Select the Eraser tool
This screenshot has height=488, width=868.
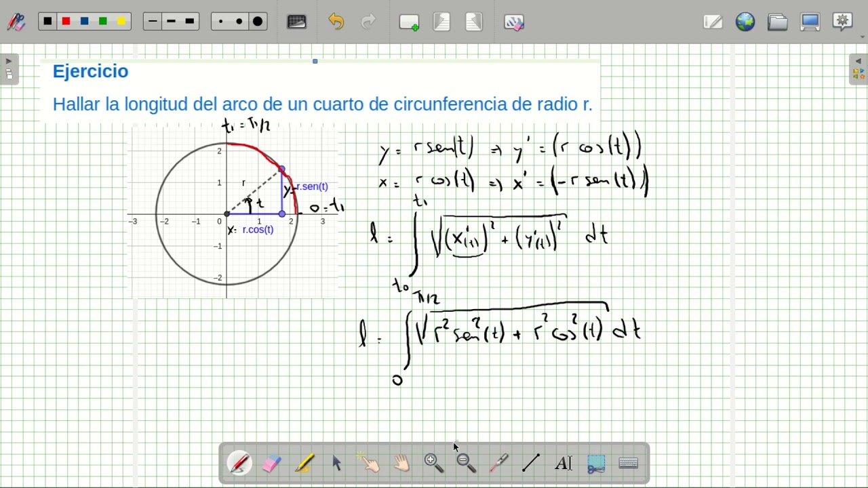pos(271,463)
